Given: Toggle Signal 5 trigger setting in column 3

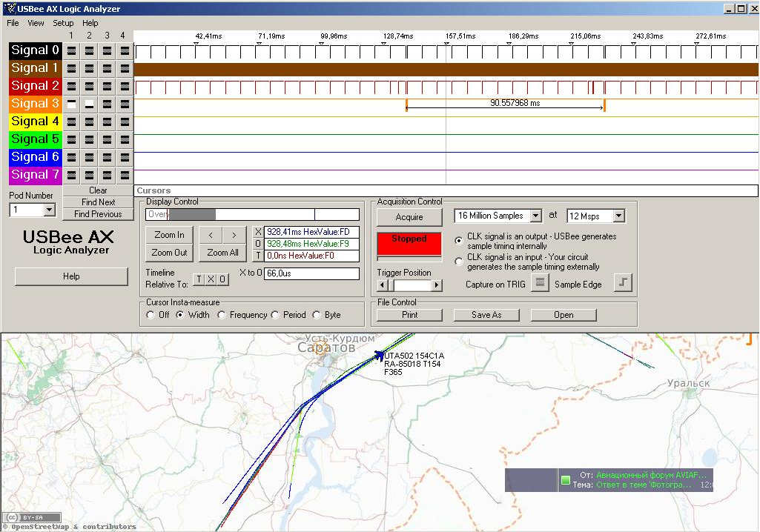Looking at the screenshot, I should pyautogui.click(x=107, y=139).
